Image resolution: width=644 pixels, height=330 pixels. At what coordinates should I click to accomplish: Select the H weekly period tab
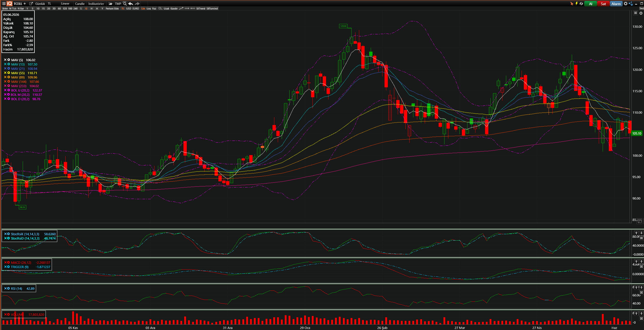[92, 8]
